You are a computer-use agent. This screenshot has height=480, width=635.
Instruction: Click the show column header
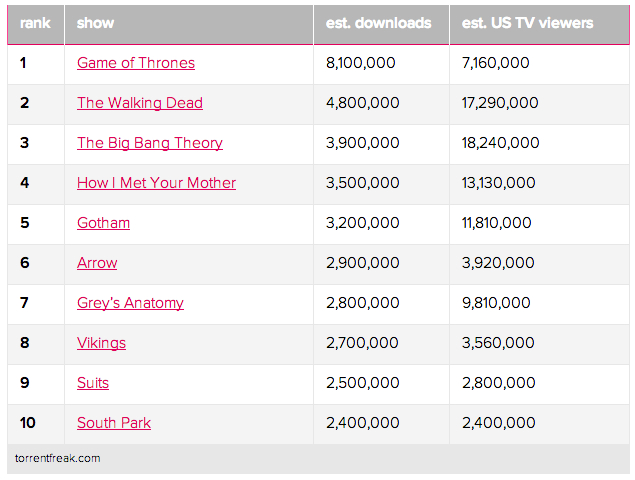pyautogui.click(x=95, y=23)
